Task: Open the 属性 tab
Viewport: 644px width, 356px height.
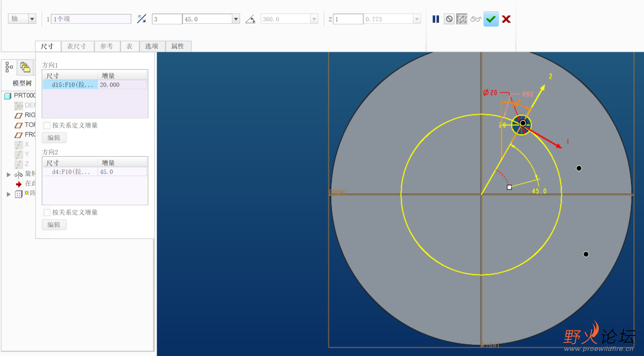Action: (177, 46)
